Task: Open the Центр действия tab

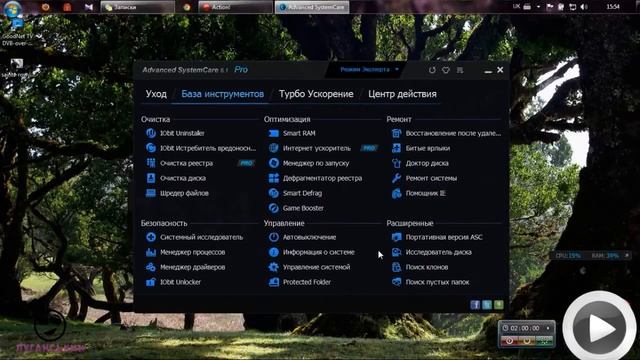Action: point(402,94)
